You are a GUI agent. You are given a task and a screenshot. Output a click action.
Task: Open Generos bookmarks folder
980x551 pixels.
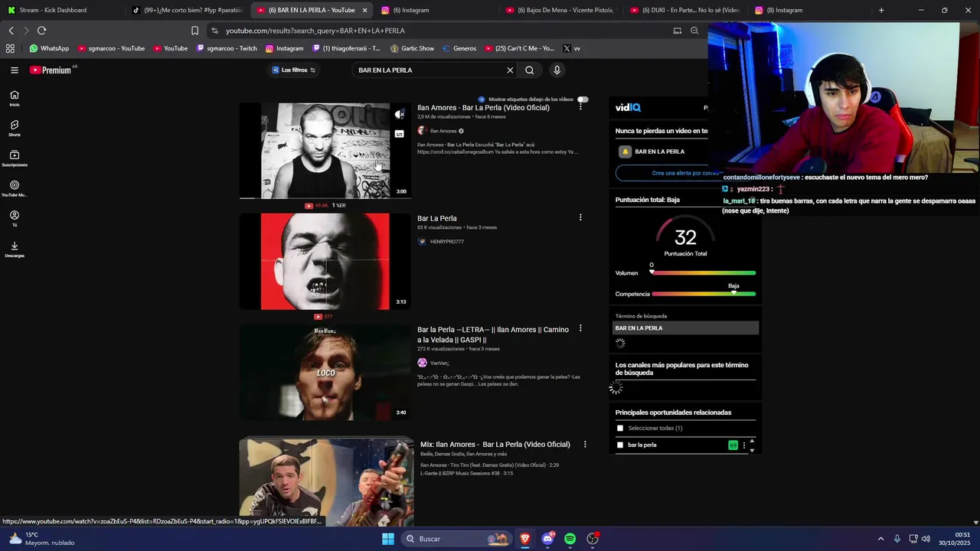click(x=459, y=48)
